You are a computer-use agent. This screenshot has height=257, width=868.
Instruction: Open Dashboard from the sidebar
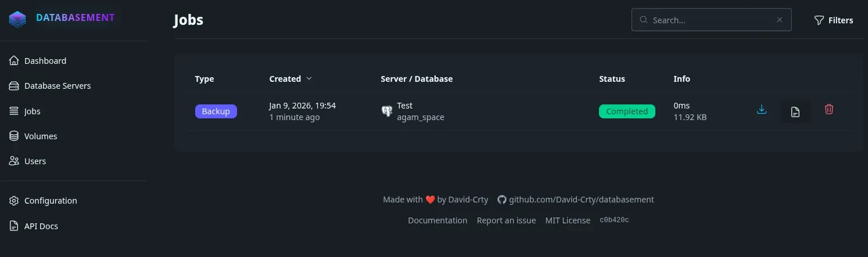point(45,61)
